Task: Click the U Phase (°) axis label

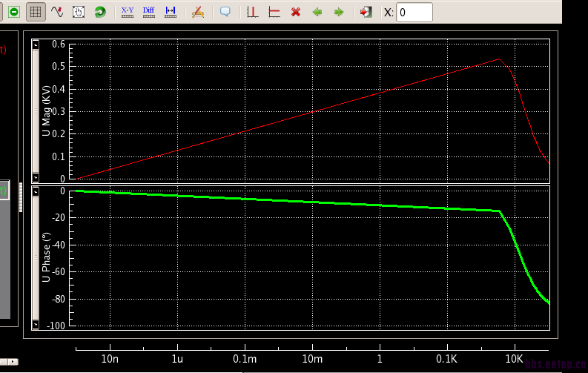Action: coord(46,257)
